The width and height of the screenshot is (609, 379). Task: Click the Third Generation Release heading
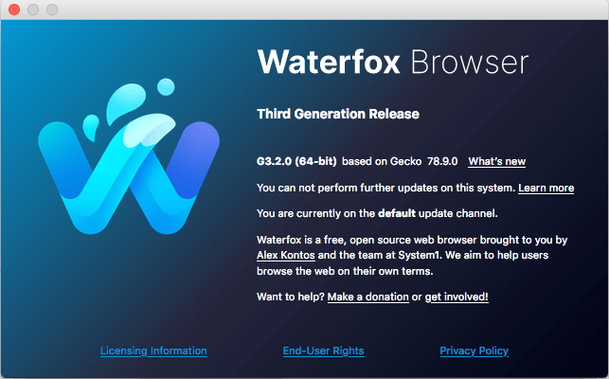pos(338,114)
